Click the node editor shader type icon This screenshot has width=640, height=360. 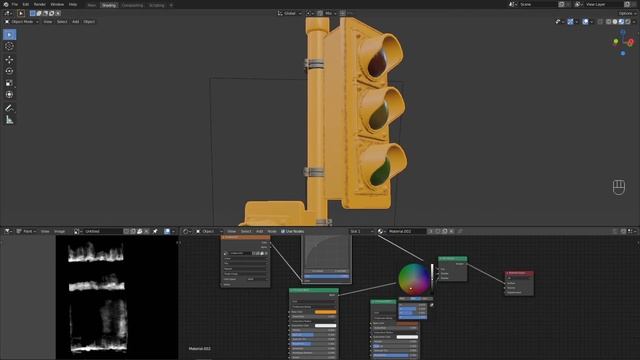click(x=186, y=231)
